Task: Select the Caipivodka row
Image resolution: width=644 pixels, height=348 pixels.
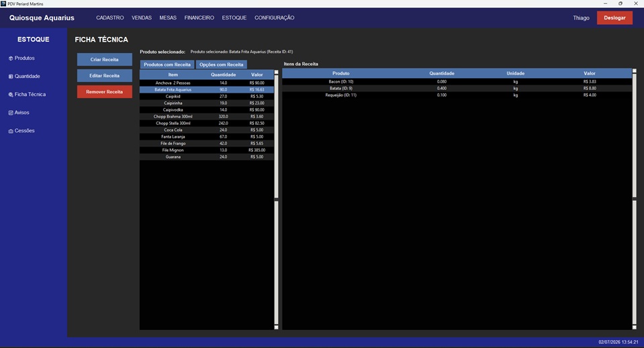Action: 207,110
